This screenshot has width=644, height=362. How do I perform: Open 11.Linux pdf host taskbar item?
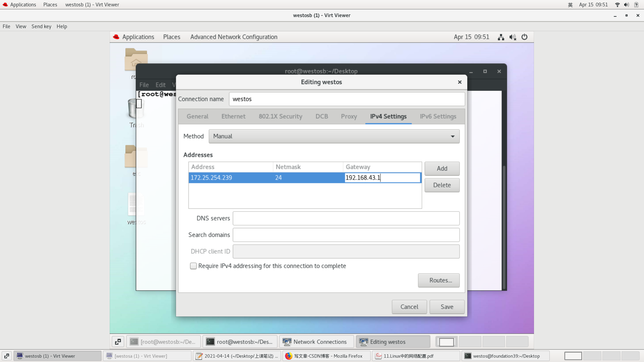click(x=416, y=356)
